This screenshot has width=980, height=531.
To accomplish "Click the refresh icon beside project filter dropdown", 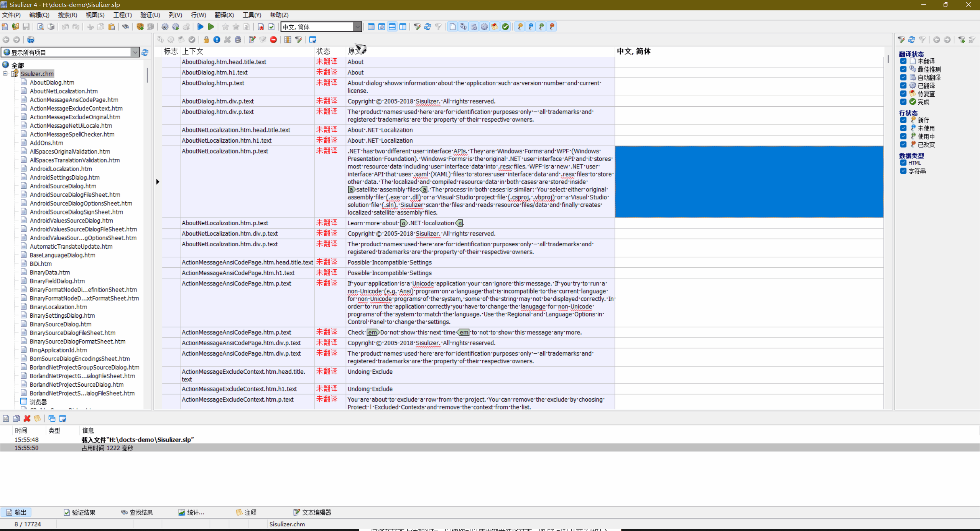I will click(x=145, y=52).
